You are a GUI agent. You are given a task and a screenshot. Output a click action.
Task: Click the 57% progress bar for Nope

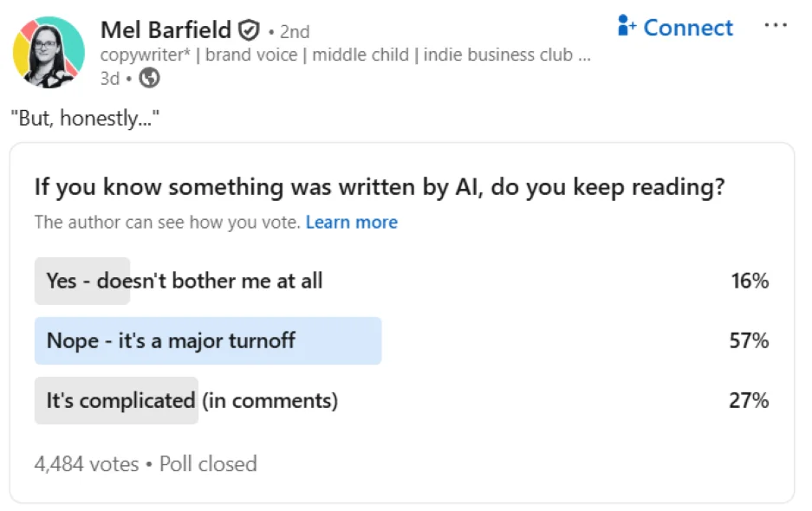click(x=208, y=340)
